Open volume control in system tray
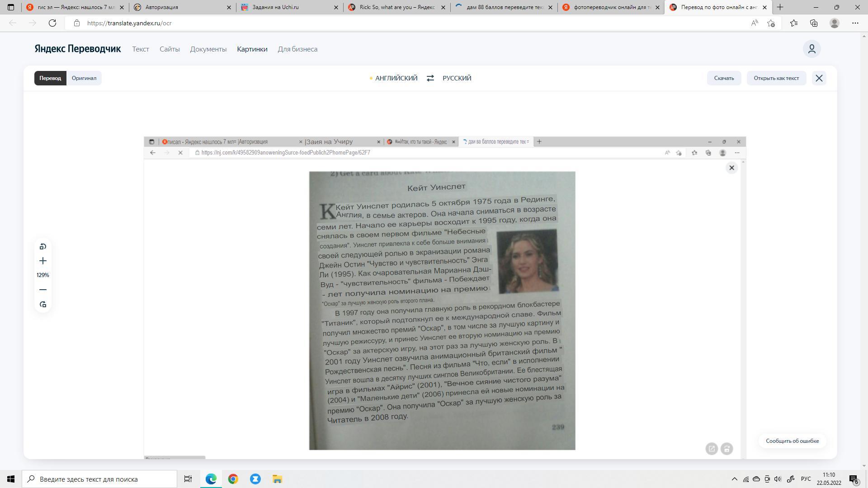868x488 pixels. [778, 479]
